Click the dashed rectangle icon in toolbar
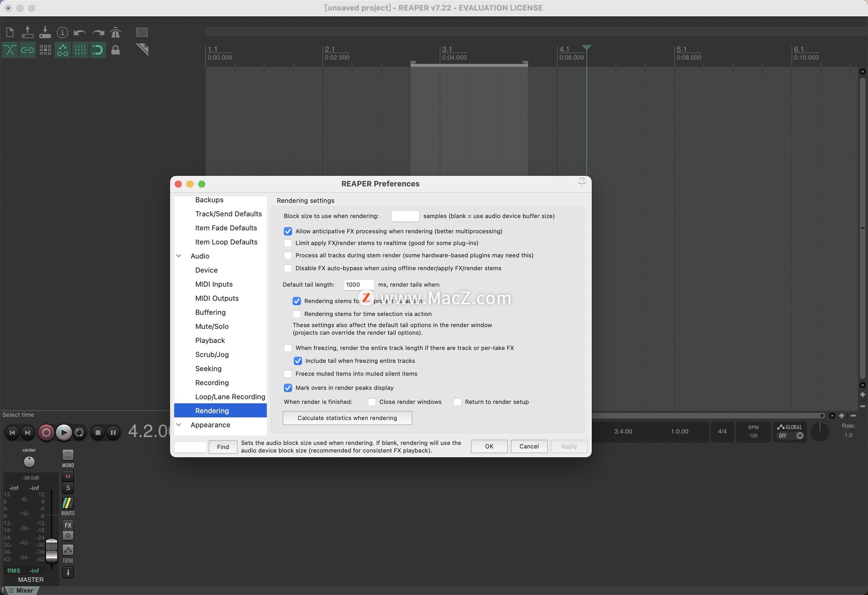The height and width of the screenshot is (595, 868). pos(142,32)
